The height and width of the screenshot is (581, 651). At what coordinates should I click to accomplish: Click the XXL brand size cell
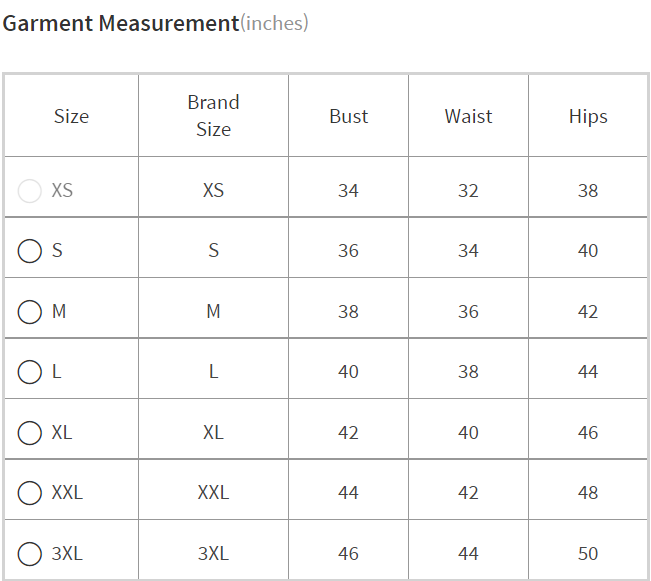coord(213,493)
